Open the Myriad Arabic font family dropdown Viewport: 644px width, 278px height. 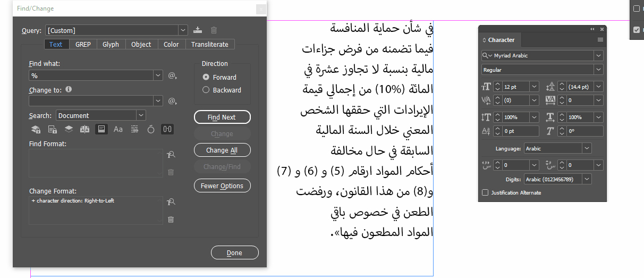[x=599, y=55]
